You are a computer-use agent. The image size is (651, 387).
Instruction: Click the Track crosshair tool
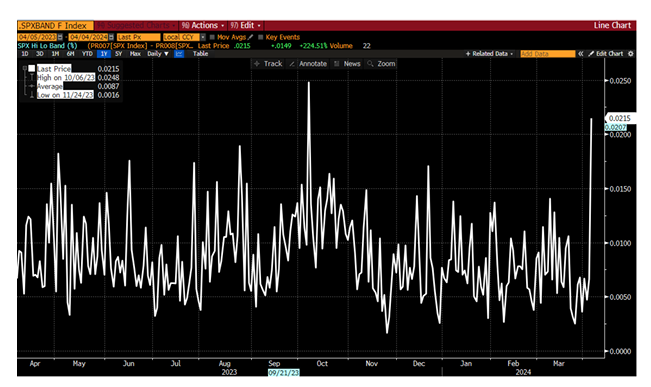(x=268, y=64)
